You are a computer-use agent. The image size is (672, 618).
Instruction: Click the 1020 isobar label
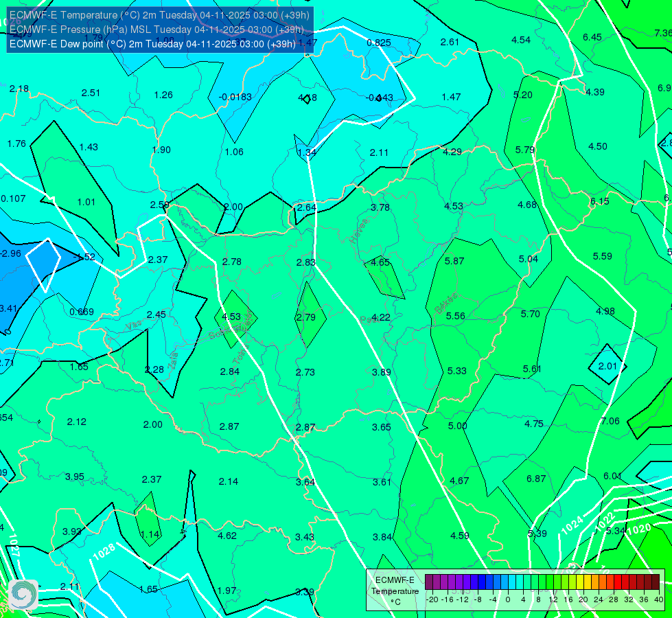[x=638, y=529]
